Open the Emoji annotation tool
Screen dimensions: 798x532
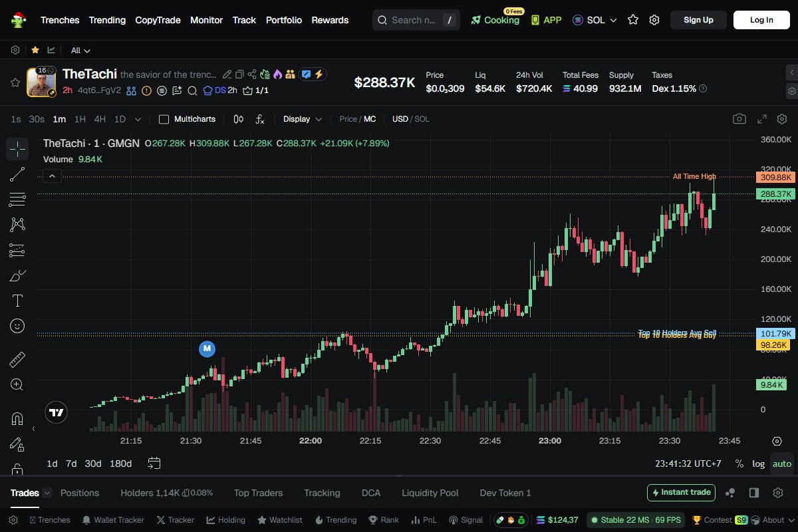(17, 326)
